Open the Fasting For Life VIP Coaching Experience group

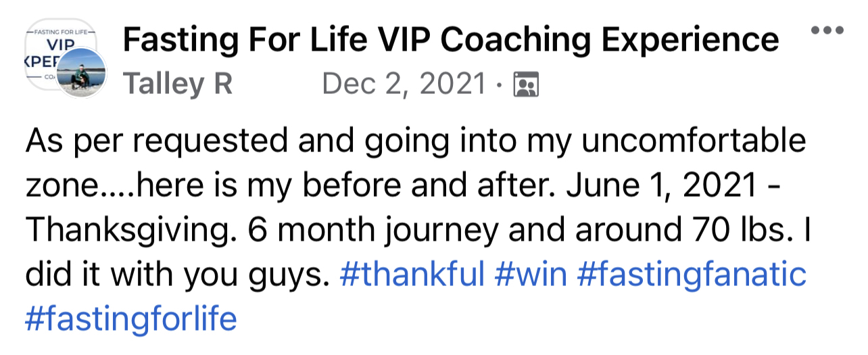[450, 41]
